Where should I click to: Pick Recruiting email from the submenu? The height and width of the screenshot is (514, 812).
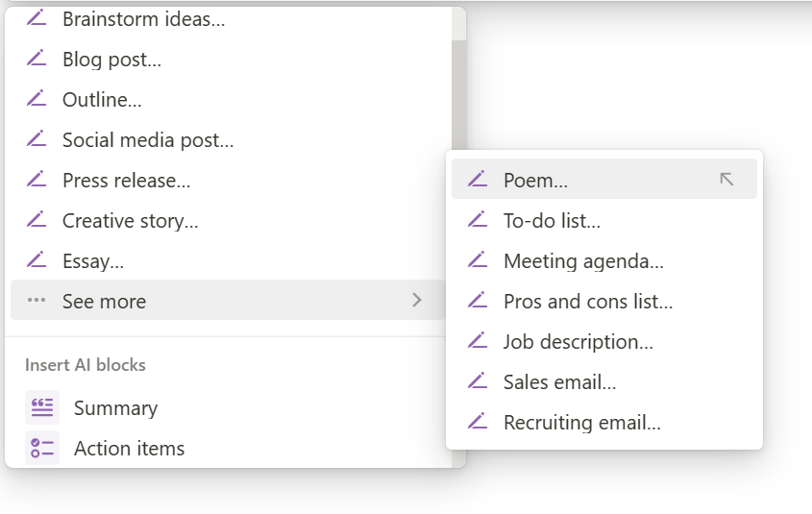(581, 422)
